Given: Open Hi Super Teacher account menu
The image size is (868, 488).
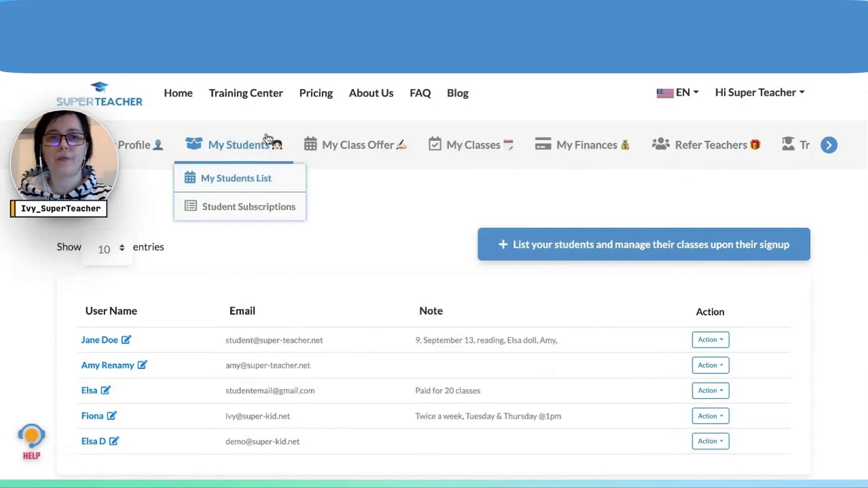Looking at the screenshot, I should [759, 93].
